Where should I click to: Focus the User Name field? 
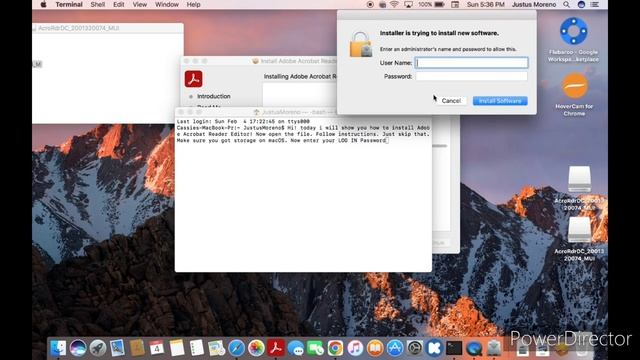click(x=471, y=62)
